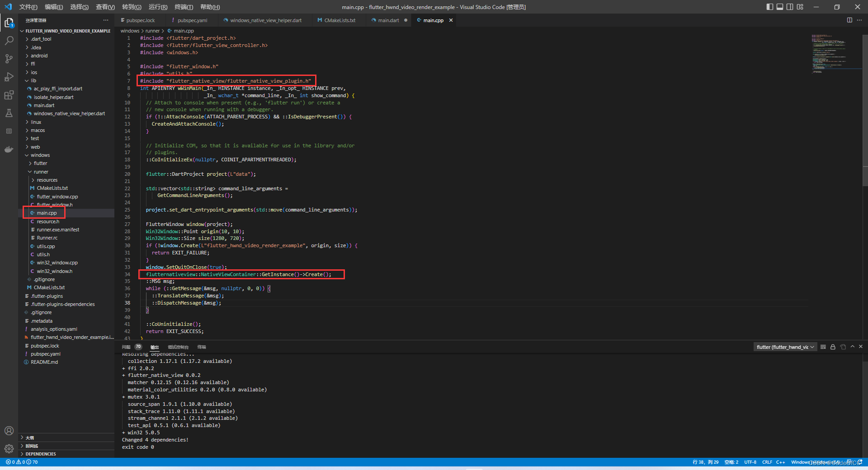Expand the 大纲 outline section

[x=29, y=437]
